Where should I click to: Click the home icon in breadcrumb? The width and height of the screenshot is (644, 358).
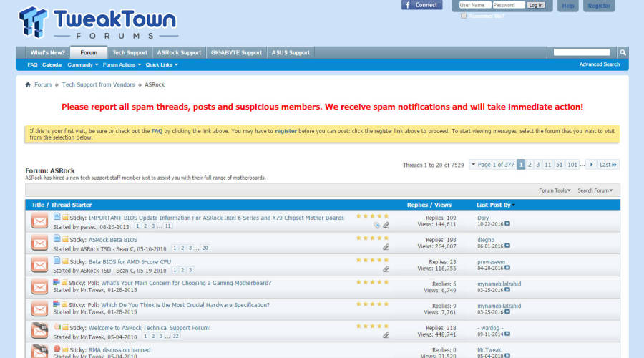coord(28,84)
